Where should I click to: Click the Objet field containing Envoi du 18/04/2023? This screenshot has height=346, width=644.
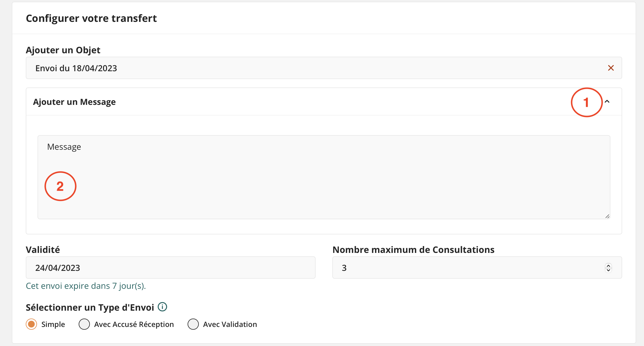(308, 68)
